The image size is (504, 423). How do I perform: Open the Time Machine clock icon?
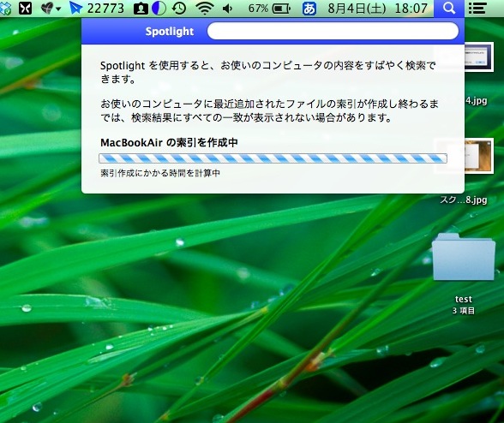click(178, 9)
